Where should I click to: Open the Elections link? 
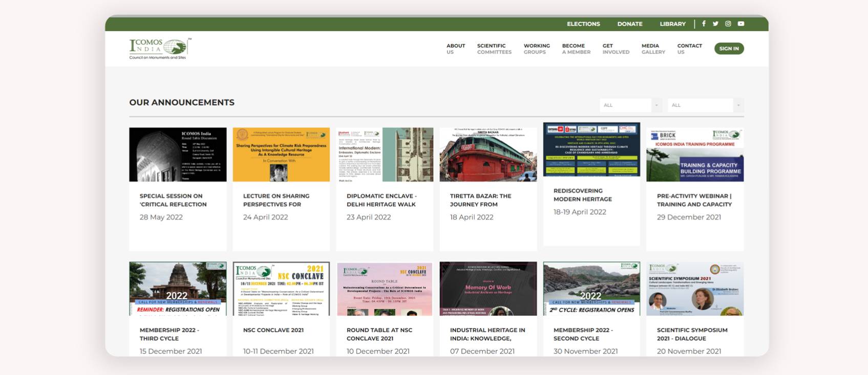click(x=583, y=24)
